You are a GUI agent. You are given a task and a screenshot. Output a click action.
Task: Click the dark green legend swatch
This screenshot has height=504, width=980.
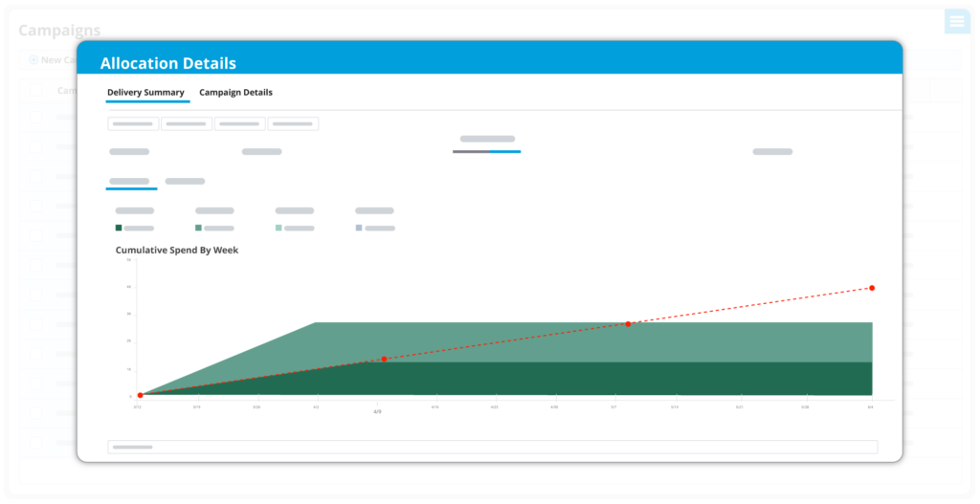tap(119, 228)
